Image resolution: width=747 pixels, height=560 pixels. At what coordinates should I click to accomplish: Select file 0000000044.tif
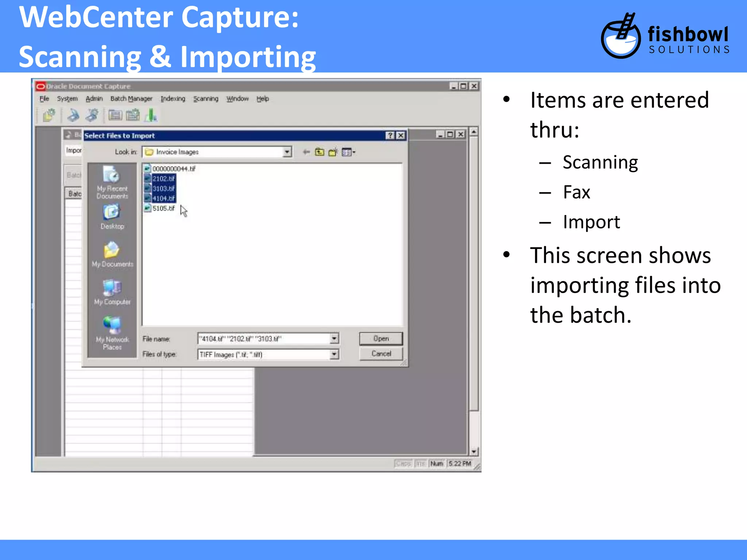170,169
